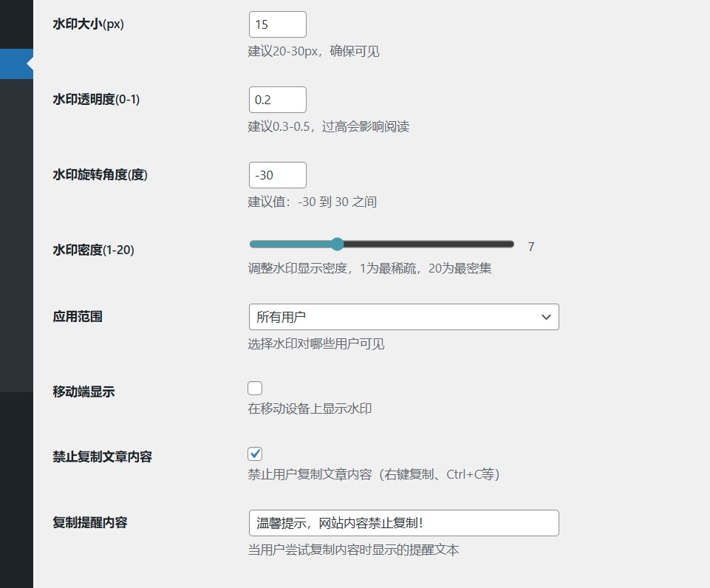Click the 禁止复制文章内容 label
Image resolution: width=710 pixels, height=588 pixels.
[x=102, y=457]
